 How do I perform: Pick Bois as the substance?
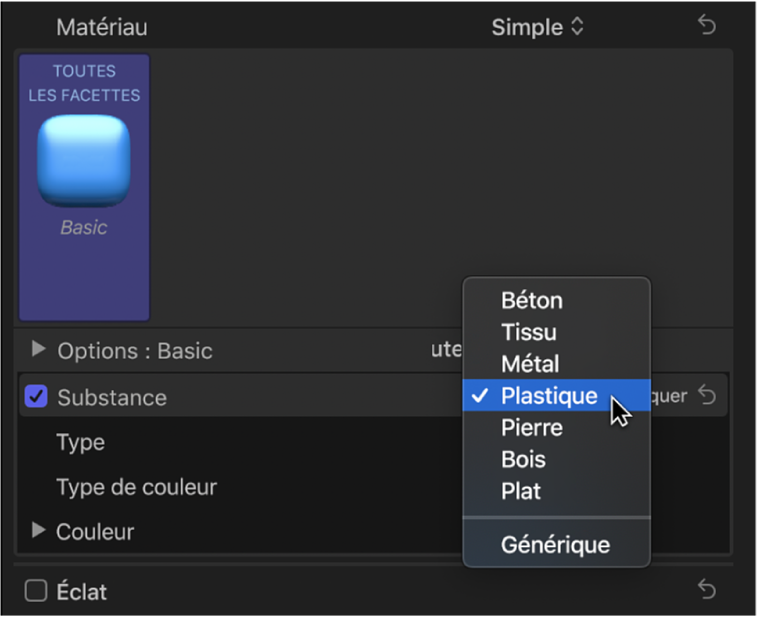[x=526, y=460]
